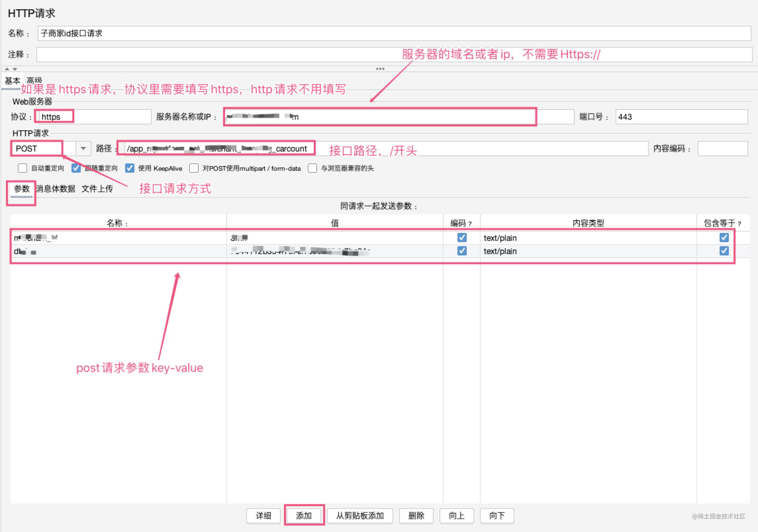Viewport: 758px width, 532px height.
Task: Check the 与浏览器兼容的头 checkbox
Action: point(312,168)
